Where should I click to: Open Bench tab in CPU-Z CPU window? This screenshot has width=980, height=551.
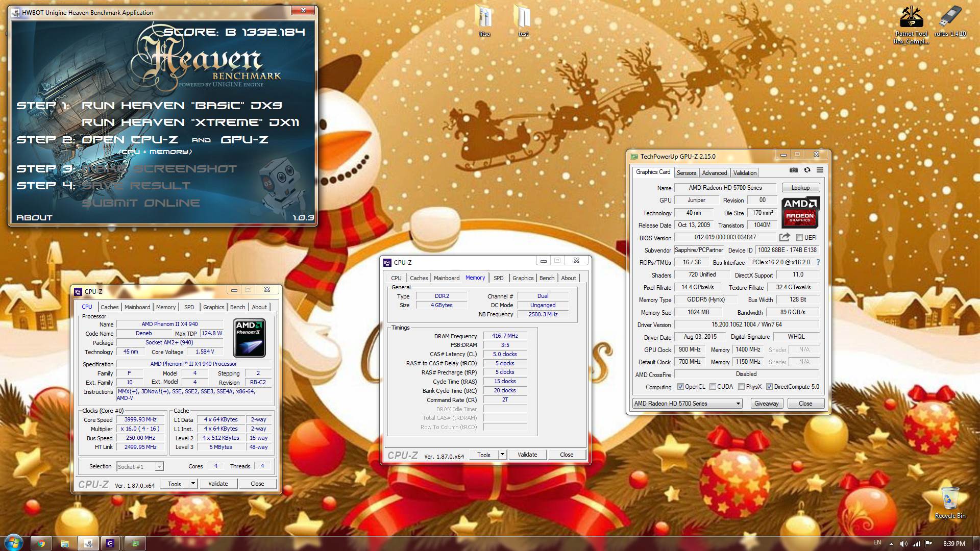click(x=237, y=307)
